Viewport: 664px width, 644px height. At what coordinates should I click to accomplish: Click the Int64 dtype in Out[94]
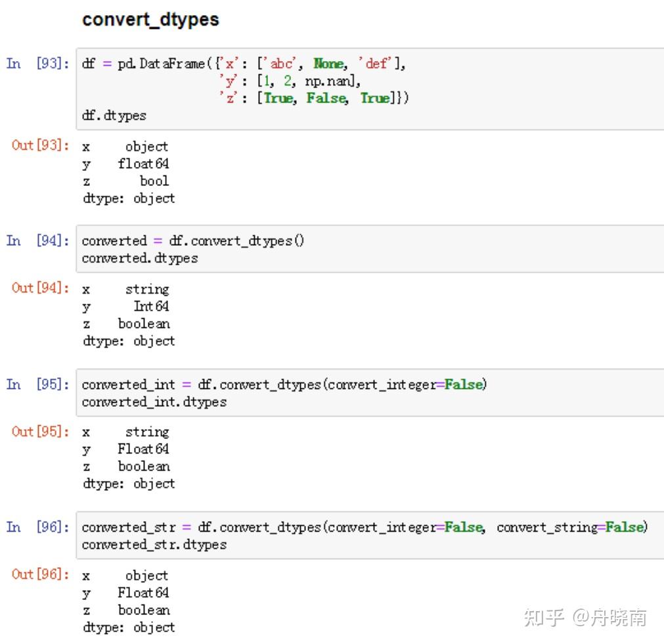click(151, 306)
